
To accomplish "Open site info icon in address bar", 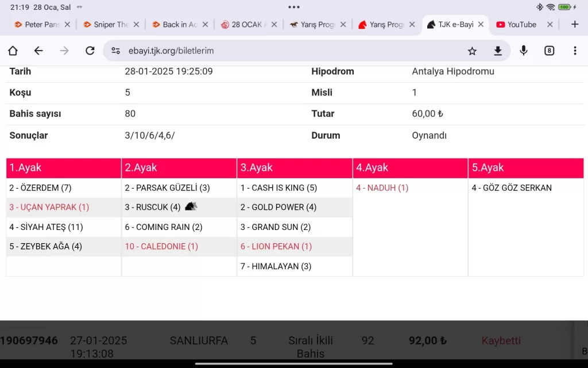I will (x=116, y=51).
